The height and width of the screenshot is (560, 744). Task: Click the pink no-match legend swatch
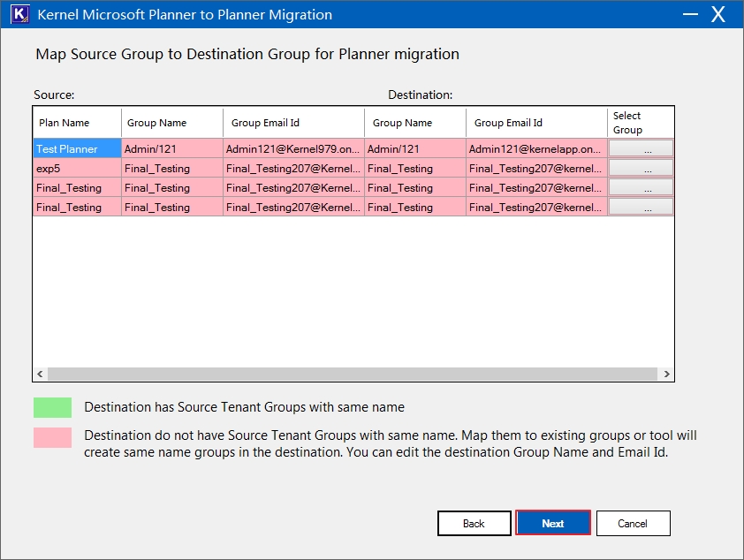52,437
